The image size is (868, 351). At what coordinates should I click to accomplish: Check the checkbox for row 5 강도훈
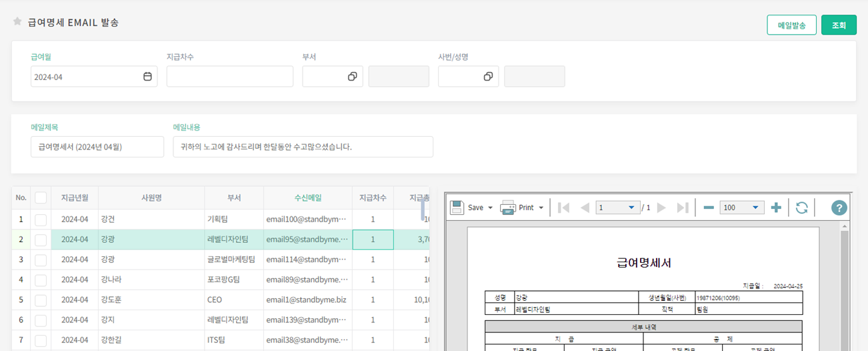click(41, 300)
